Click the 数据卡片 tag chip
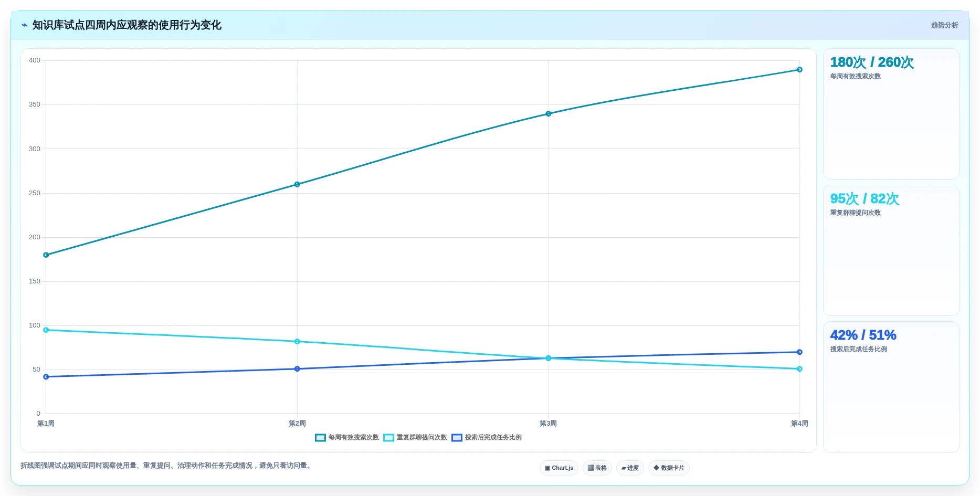Screen dimensions: 980x496 click(x=669, y=468)
